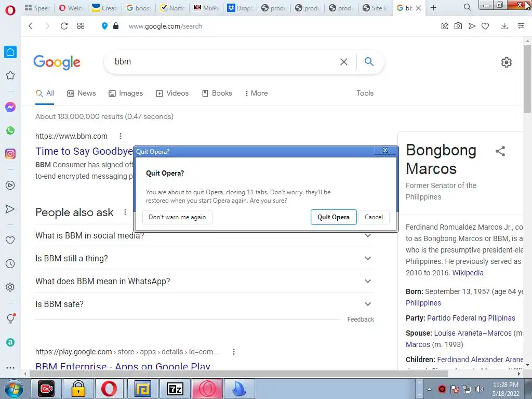Open Home in the Opera sidebar
532x399 pixels.
point(10,52)
